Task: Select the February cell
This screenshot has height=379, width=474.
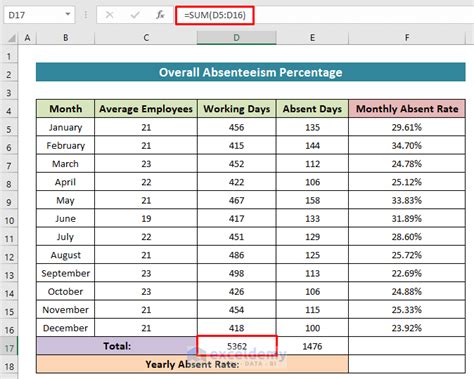Action: click(x=65, y=145)
